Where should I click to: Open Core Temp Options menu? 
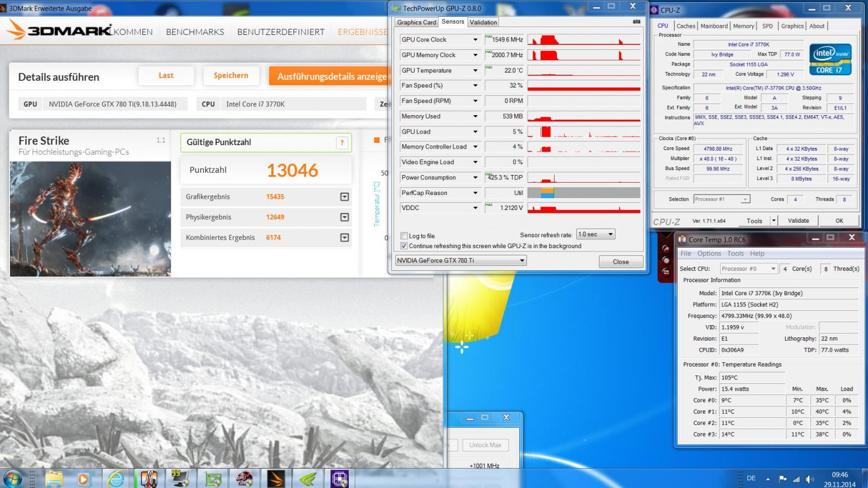709,253
